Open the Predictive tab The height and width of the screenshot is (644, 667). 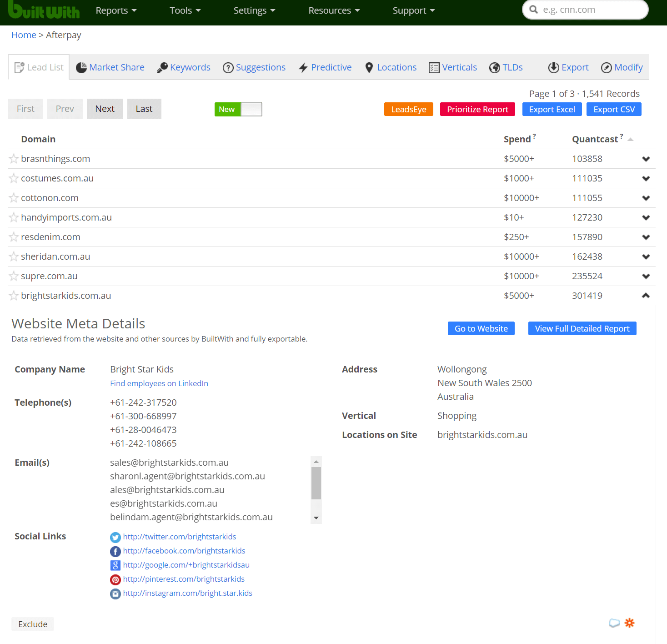[325, 67]
